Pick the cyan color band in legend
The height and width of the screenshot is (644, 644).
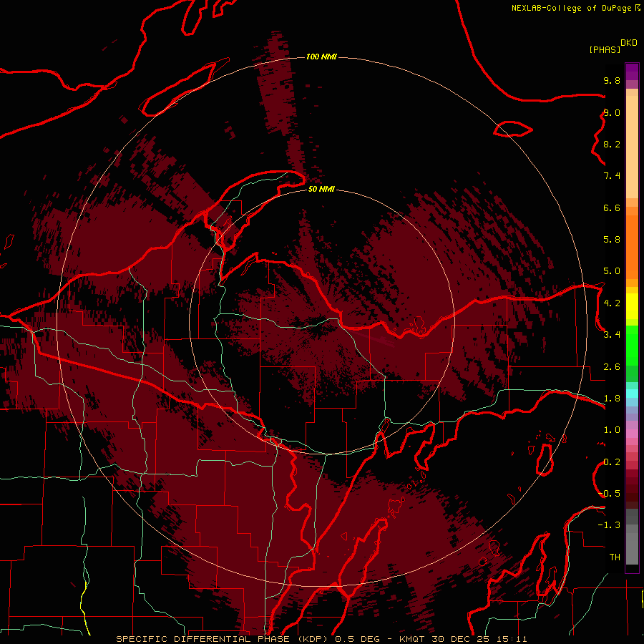click(x=632, y=394)
